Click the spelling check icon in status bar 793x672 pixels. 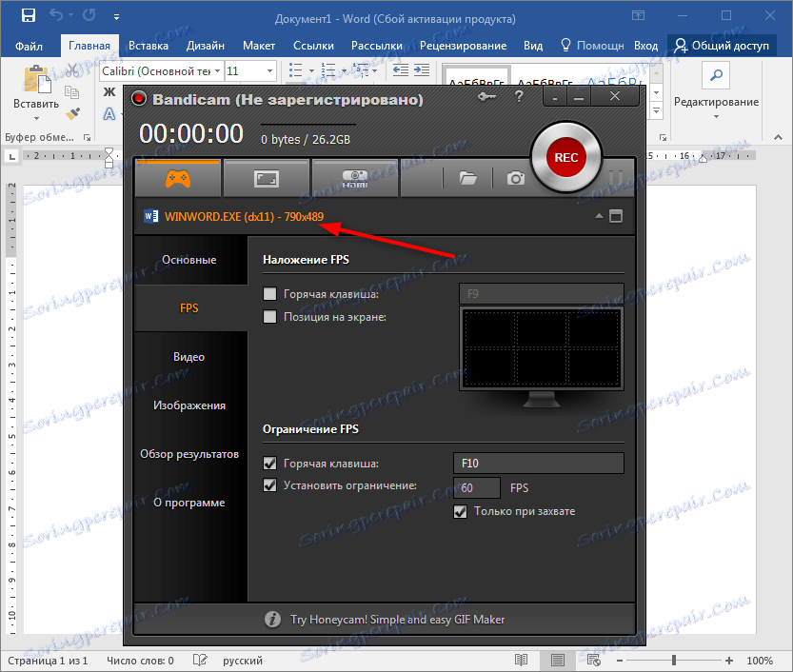pos(200,660)
